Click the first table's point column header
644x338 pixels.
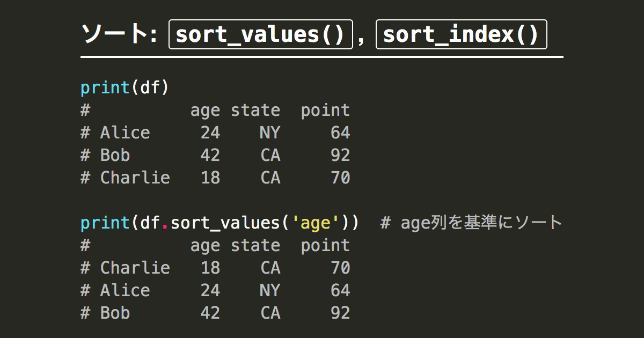pyautogui.click(x=325, y=111)
